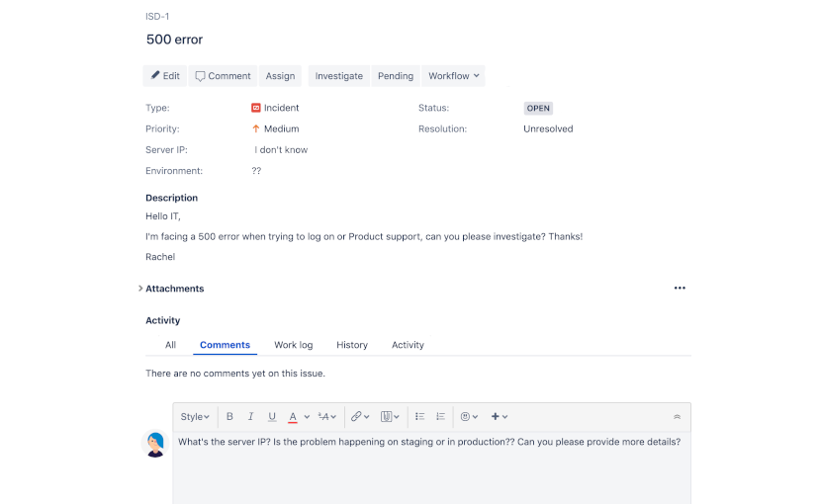Open the insert more dropdown arrow
819x504 pixels.
[505, 416]
